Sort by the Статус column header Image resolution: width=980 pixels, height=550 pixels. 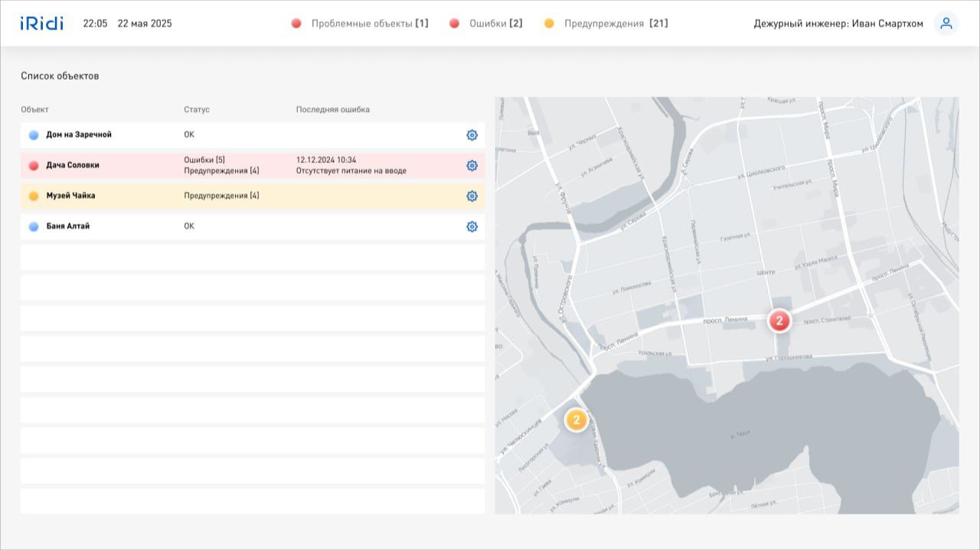197,109
